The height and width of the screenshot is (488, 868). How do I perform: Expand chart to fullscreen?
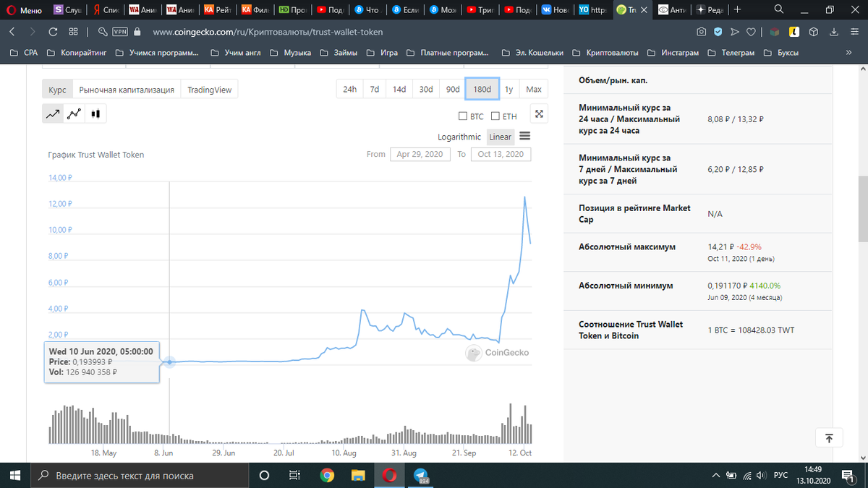click(538, 114)
